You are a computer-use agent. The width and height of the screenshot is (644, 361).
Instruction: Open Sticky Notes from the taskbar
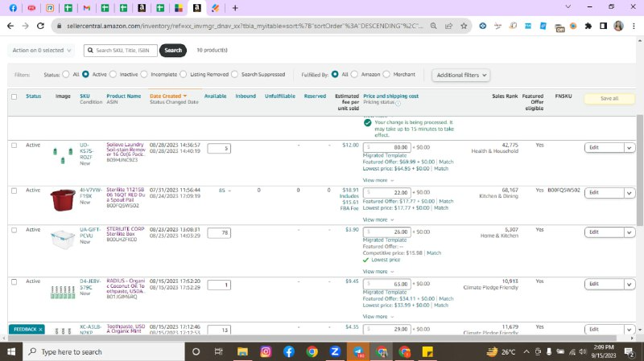click(427, 351)
